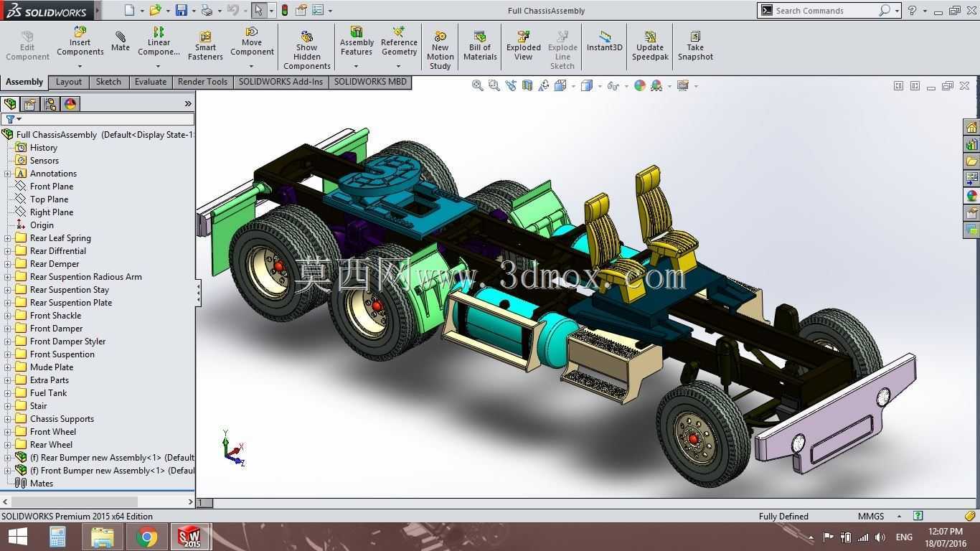Image resolution: width=980 pixels, height=551 pixels.
Task: Click Edit Appearance color ball icon
Action: coord(639,85)
